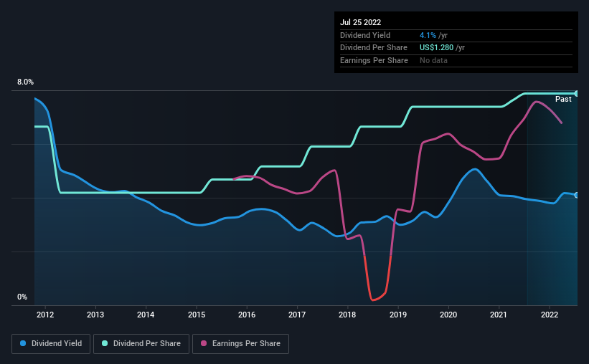589x364 pixels.
Task: Select the Dividend Per Share endpoint marker
Action: tap(577, 93)
